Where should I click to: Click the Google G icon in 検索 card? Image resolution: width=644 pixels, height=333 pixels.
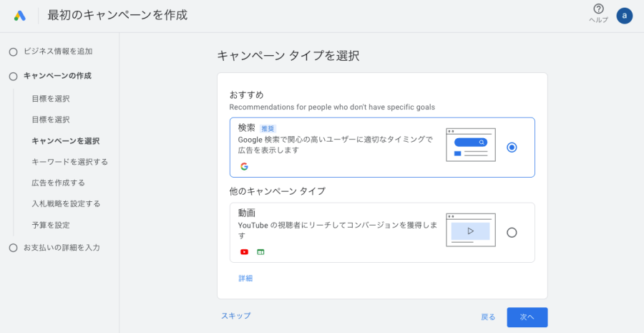(x=245, y=166)
